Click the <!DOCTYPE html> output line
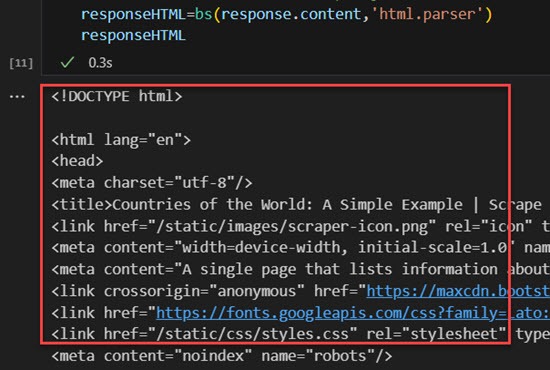This screenshot has width=550, height=370. pyautogui.click(x=117, y=96)
